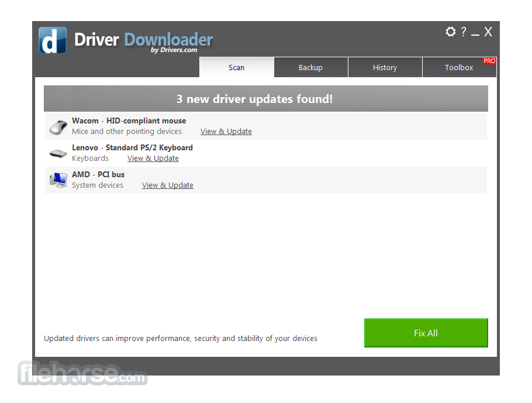Click '3 new driver updates found!' banner
This screenshot has height=403, width=532.
click(x=266, y=99)
